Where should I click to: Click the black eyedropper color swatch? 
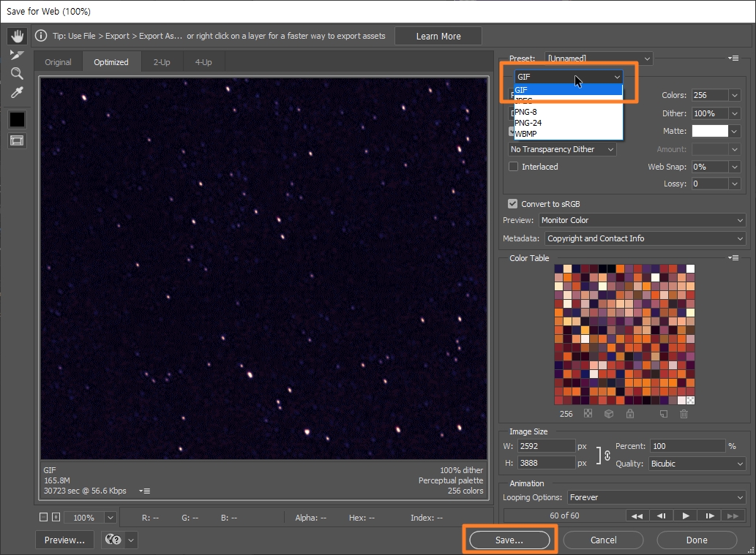click(17, 119)
